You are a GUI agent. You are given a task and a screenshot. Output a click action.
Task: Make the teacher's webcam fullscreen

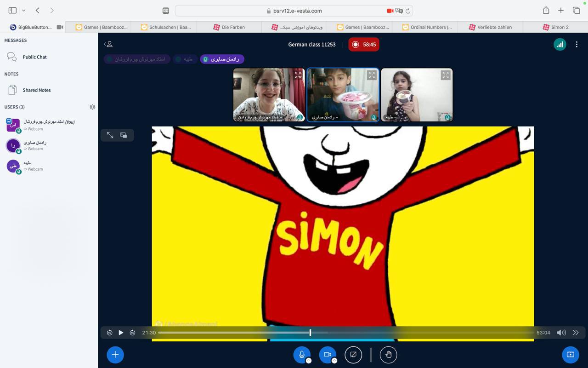click(x=298, y=75)
